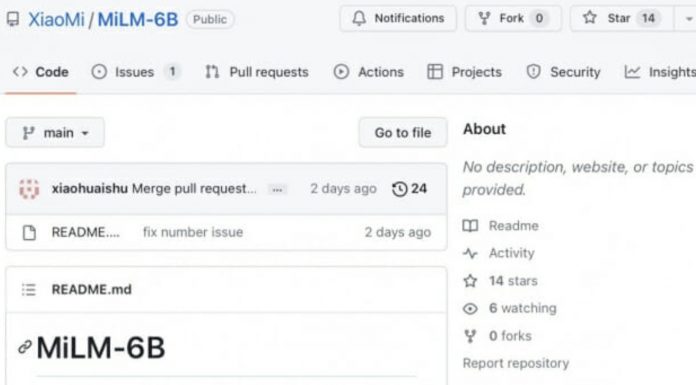Expand the commit message ellipsis button
This screenshot has height=385, width=696.
(x=277, y=190)
